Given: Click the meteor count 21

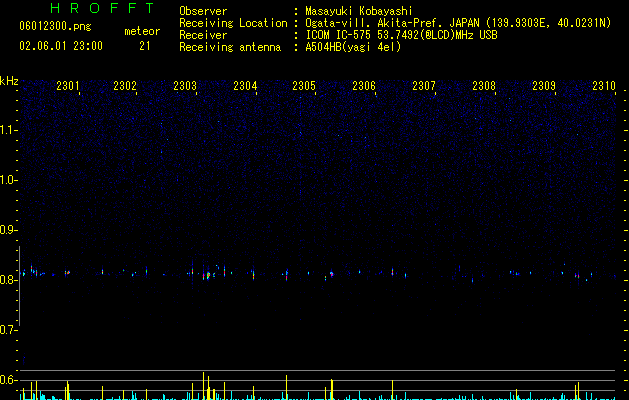Looking at the screenshot, I should pyautogui.click(x=145, y=46).
